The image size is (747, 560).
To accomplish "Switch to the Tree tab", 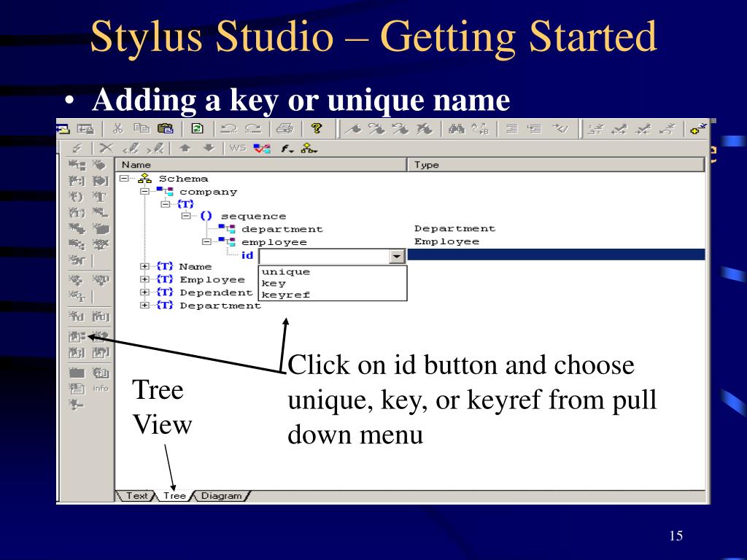I will pyautogui.click(x=174, y=496).
